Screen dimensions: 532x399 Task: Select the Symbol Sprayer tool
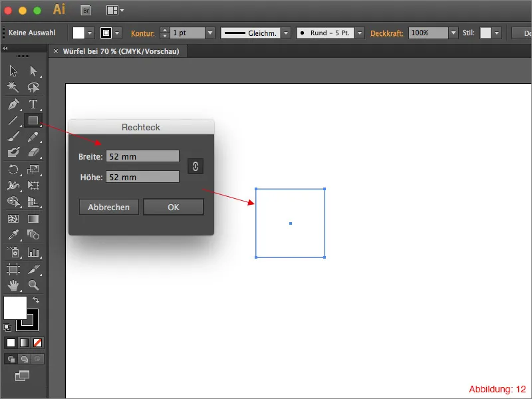click(13, 252)
